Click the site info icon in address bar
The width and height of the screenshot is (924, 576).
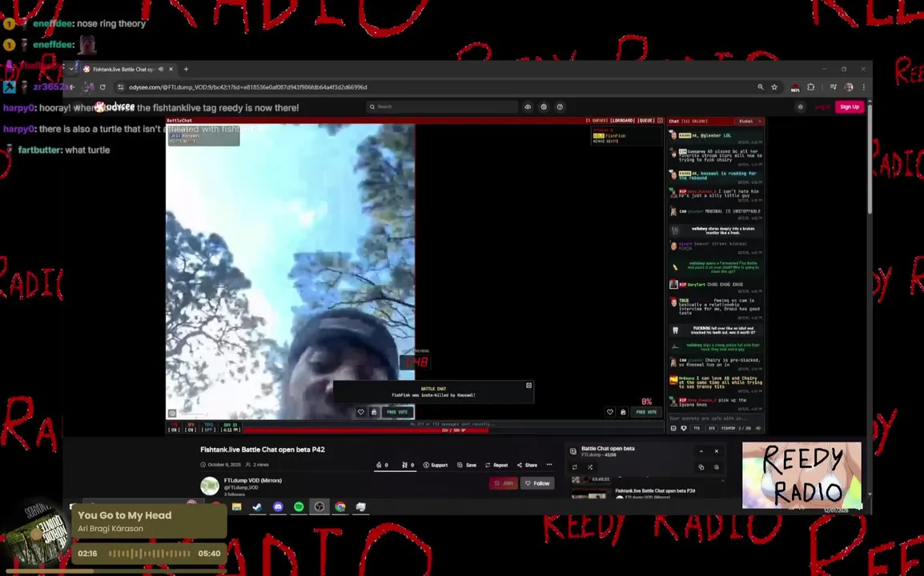[121, 87]
